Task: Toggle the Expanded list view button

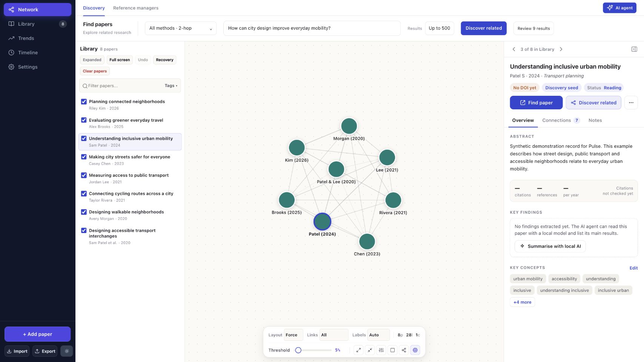Action: tap(92, 60)
